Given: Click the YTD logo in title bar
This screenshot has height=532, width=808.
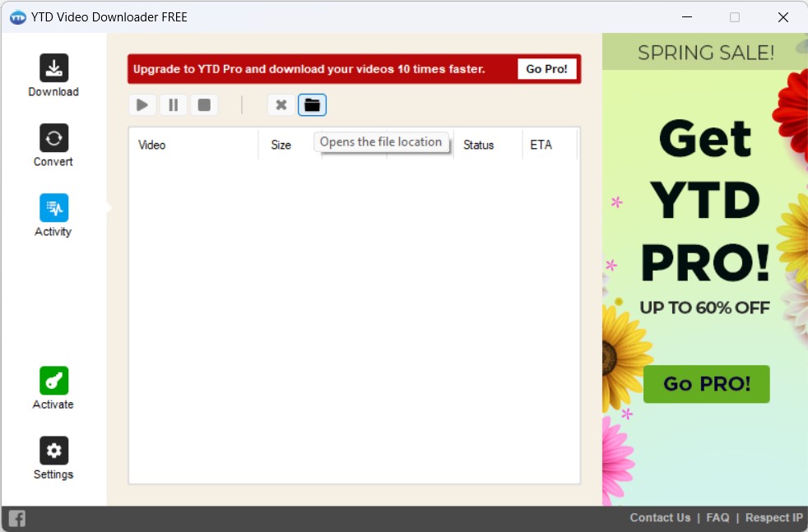Looking at the screenshot, I should coord(18,17).
